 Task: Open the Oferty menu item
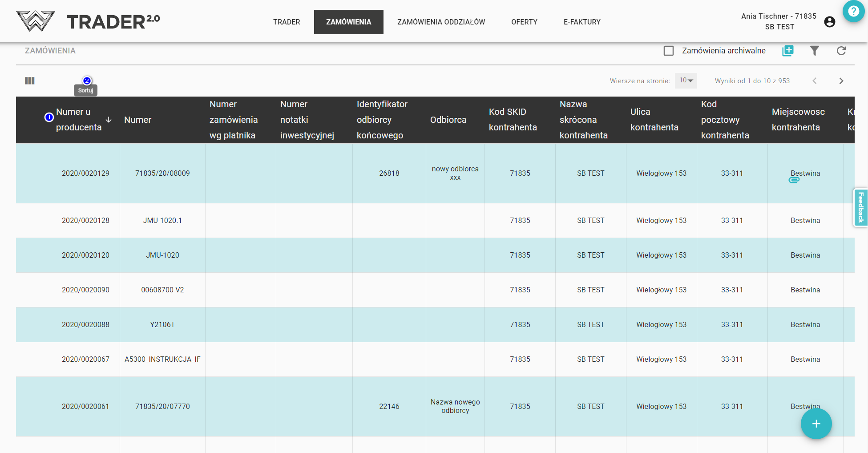pos(524,22)
